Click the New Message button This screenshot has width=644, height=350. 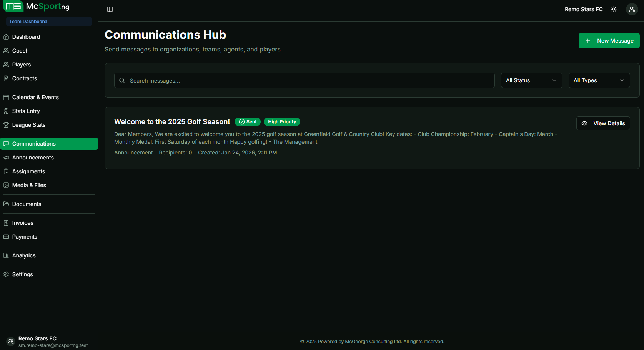click(x=609, y=41)
